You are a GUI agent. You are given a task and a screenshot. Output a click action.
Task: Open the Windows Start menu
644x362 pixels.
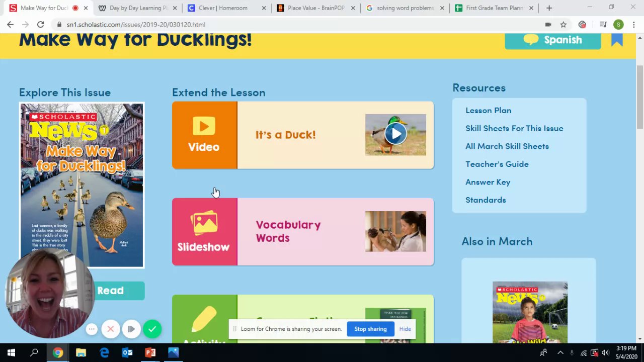tap(11, 353)
